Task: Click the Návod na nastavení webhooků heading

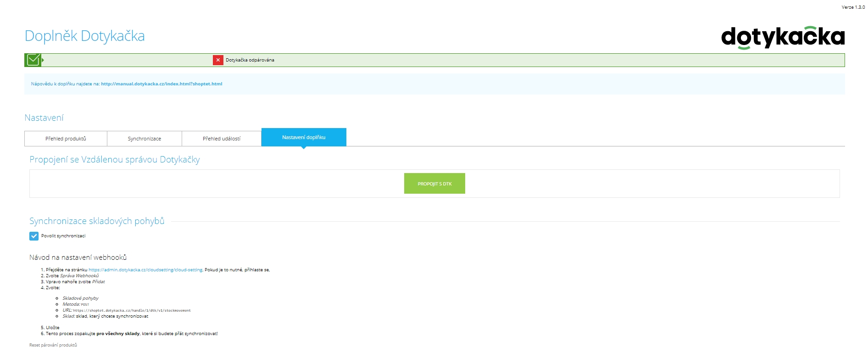Action: 78,258
